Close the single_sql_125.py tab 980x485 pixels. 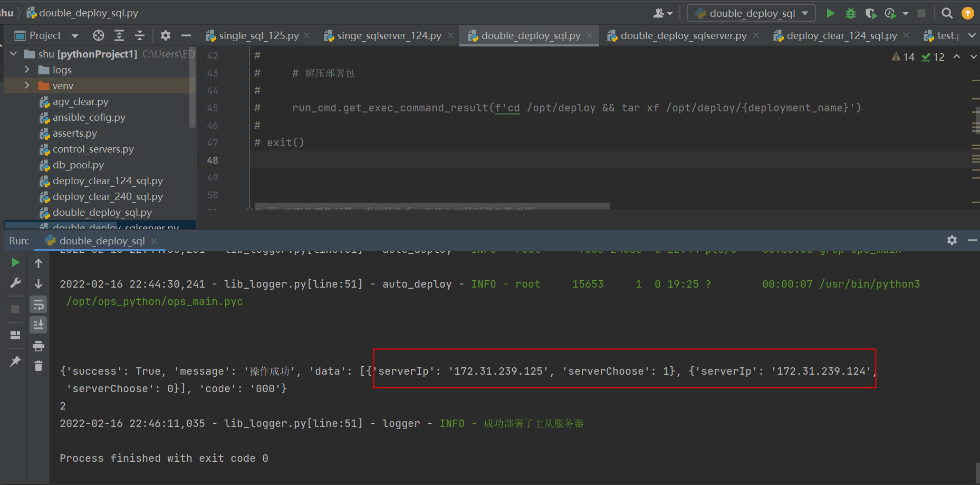click(307, 35)
